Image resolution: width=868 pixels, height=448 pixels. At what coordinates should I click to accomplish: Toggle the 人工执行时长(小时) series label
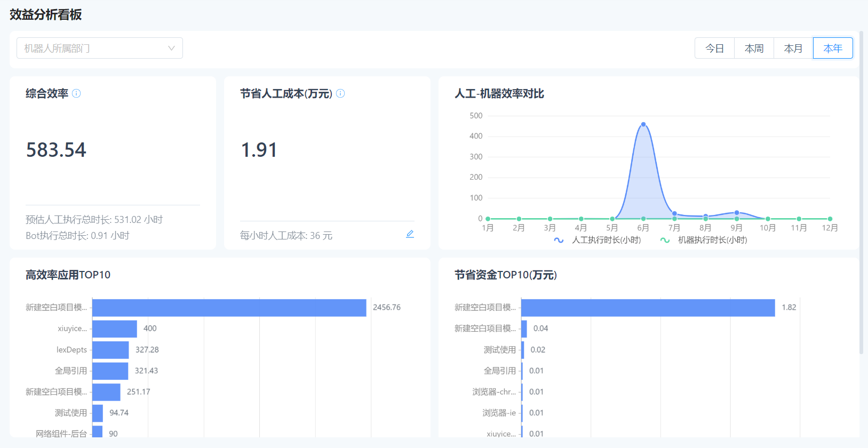point(606,240)
